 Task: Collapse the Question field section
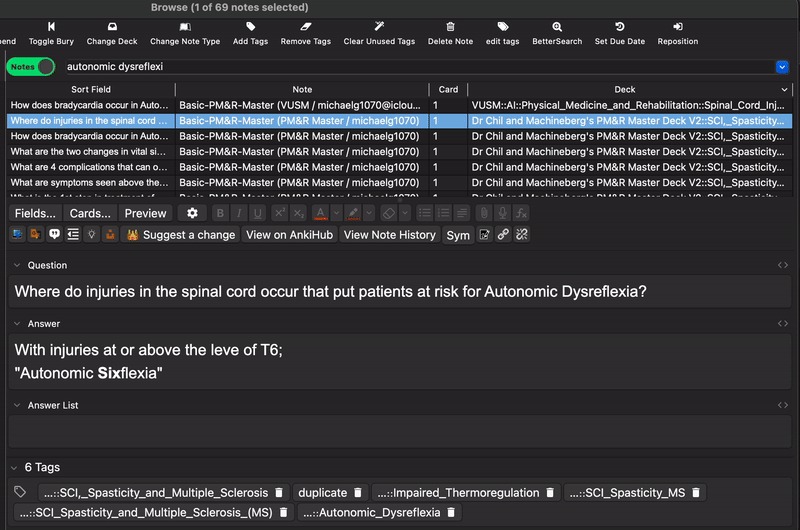[17, 265]
